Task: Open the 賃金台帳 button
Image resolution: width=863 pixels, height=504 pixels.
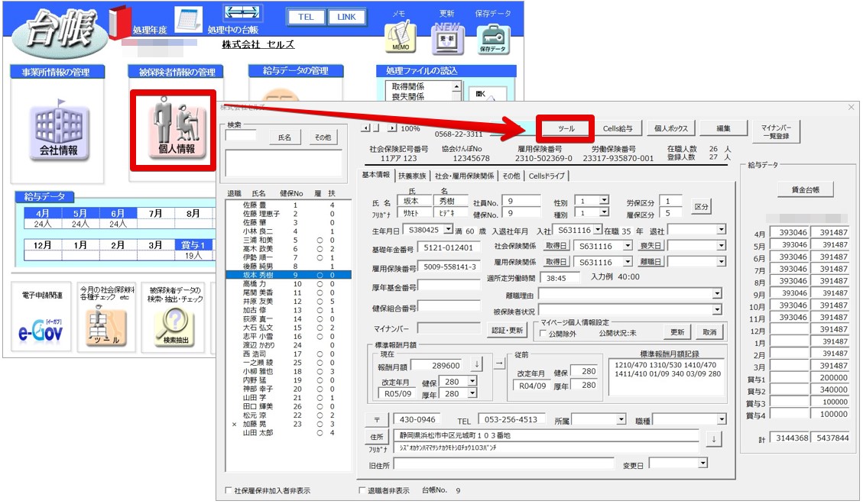Action: pyautogui.click(x=805, y=190)
